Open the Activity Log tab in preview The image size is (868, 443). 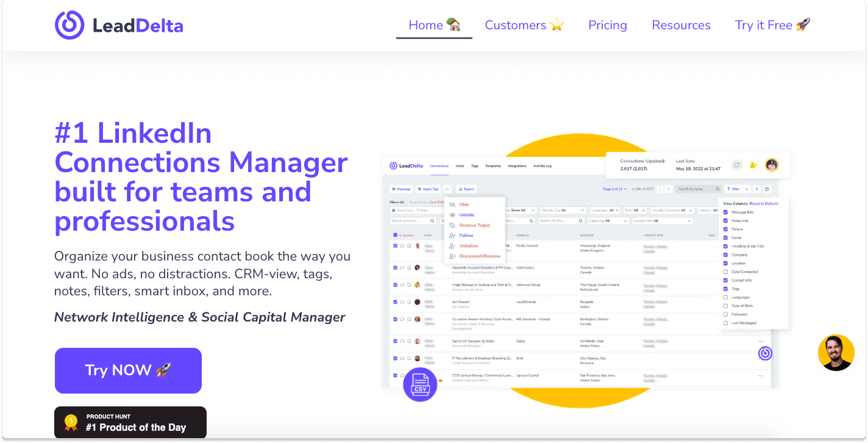pyautogui.click(x=542, y=166)
